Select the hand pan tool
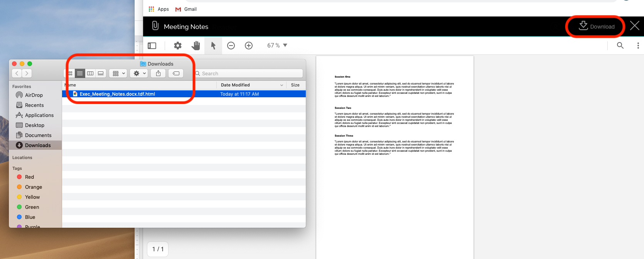Screen dimensions: 644x259 point(196,46)
